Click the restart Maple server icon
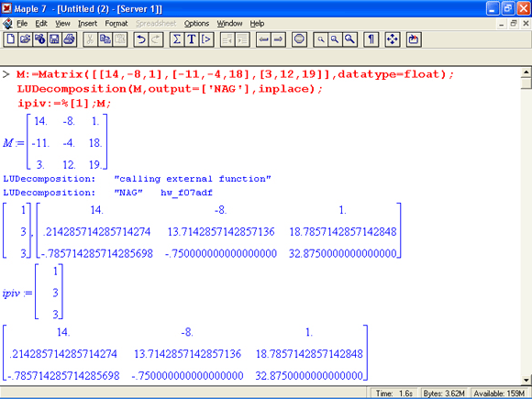 [414, 39]
